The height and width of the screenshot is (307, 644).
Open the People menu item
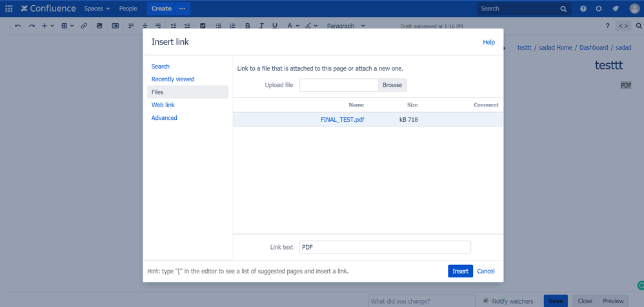[x=128, y=8]
